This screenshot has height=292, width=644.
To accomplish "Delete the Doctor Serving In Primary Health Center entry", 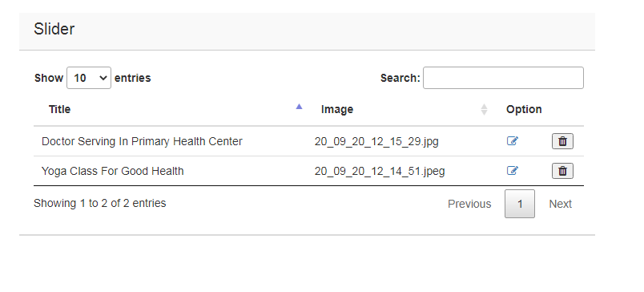I will tap(562, 141).
